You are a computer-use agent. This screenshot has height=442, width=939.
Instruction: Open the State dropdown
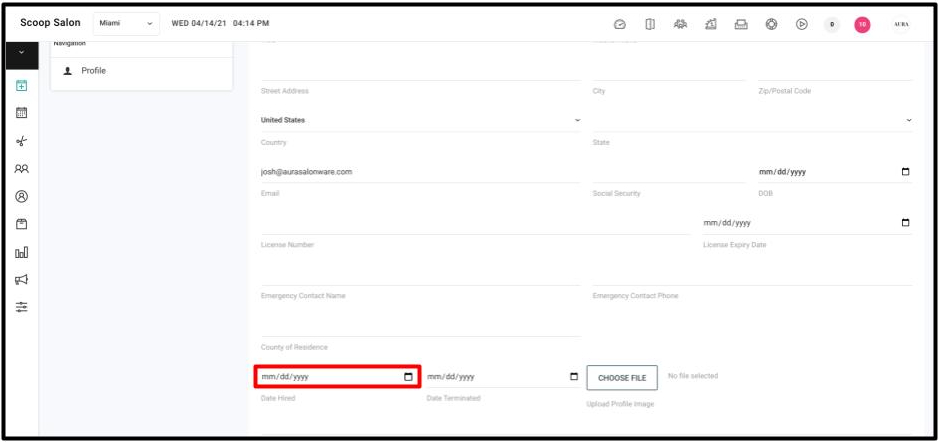pyautogui.click(x=752, y=120)
